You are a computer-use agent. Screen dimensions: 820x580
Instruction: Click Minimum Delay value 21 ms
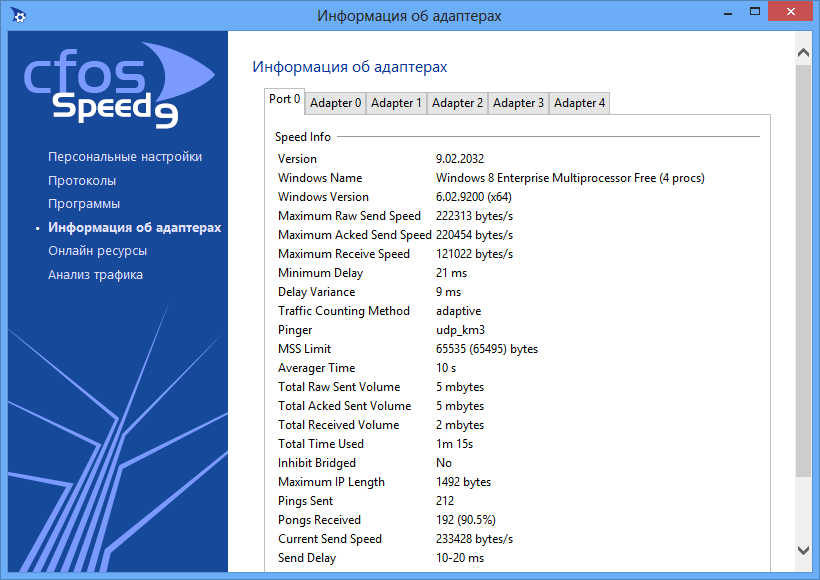[451, 273]
